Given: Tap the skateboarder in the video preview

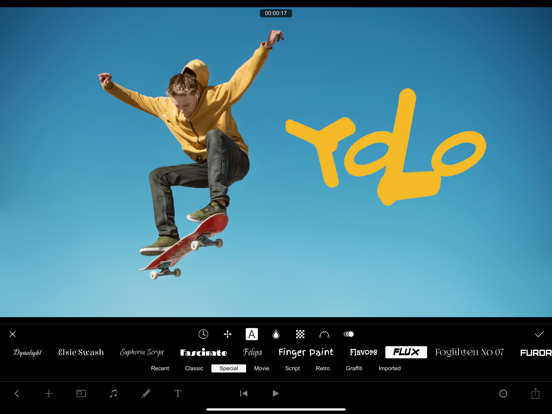Looking at the screenshot, I should tap(192, 155).
